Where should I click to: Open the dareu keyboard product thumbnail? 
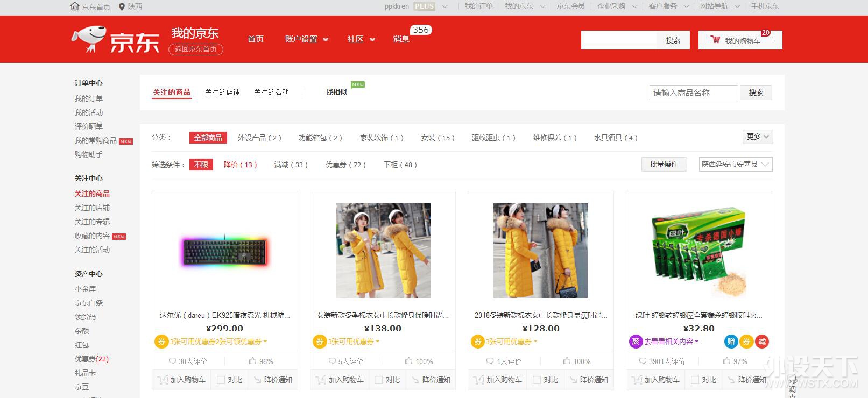[x=225, y=251]
